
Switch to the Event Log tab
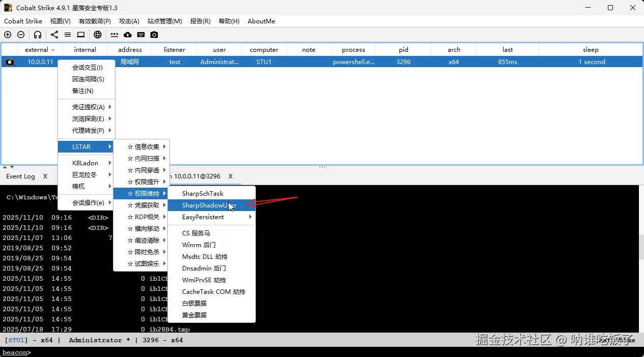(20, 176)
